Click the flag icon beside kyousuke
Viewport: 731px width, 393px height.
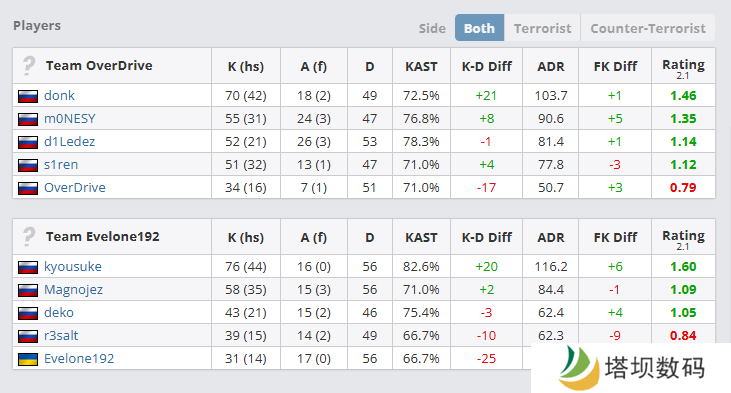click(x=28, y=267)
